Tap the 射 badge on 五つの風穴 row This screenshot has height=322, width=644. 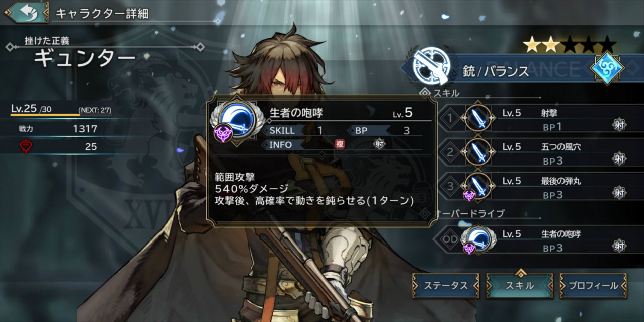619,157
